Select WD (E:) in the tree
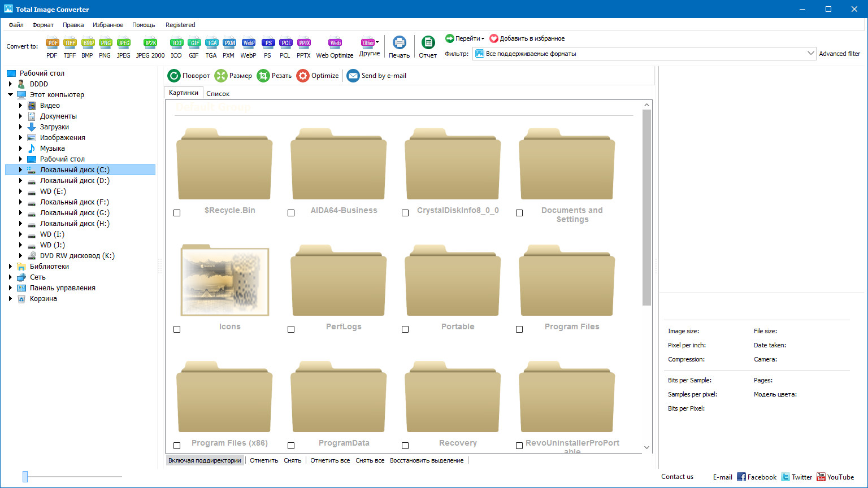The height and width of the screenshot is (488, 868). click(x=53, y=191)
